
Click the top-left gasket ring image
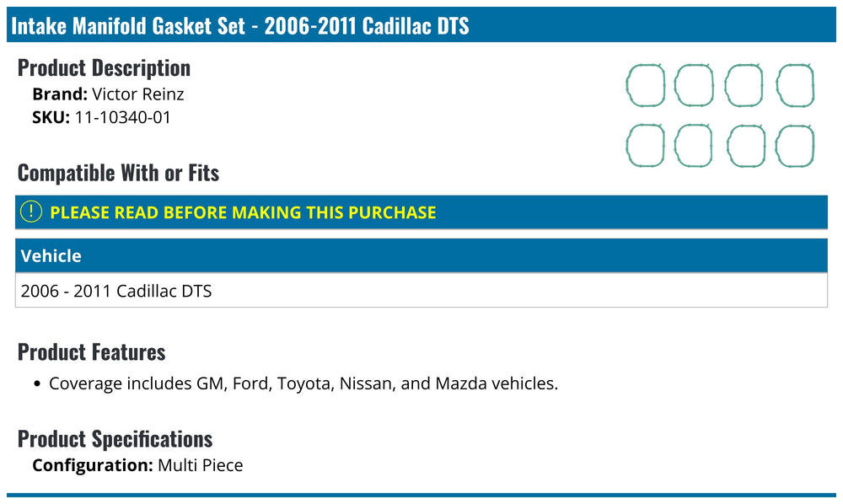(646, 85)
